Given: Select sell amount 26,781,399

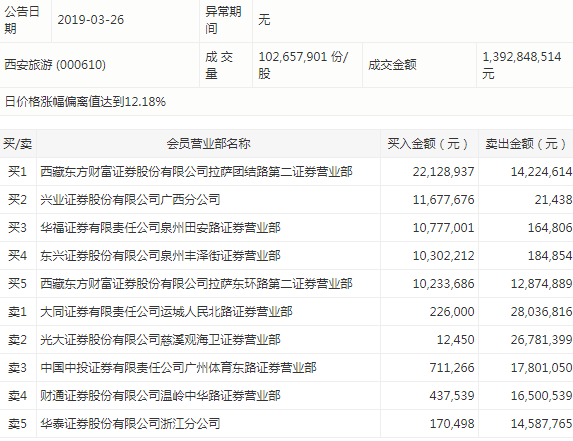Looking at the screenshot, I should pyautogui.click(x=542, y=340).
